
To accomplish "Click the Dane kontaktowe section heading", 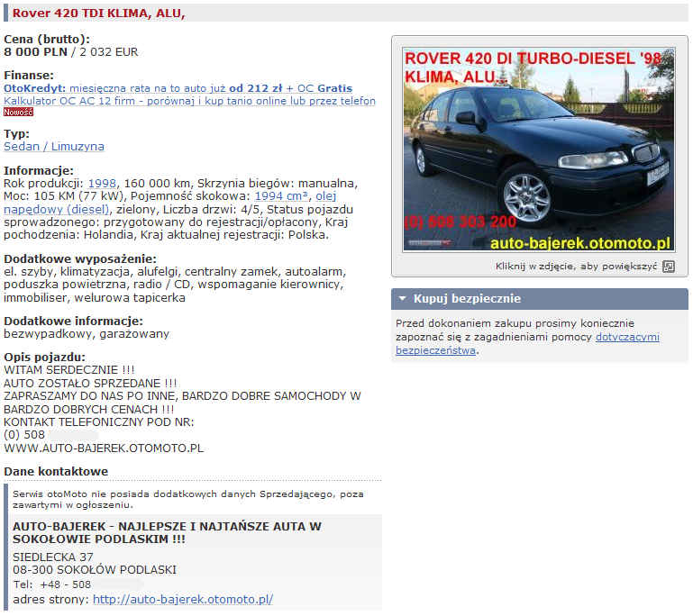I will [x=56, y=471].
